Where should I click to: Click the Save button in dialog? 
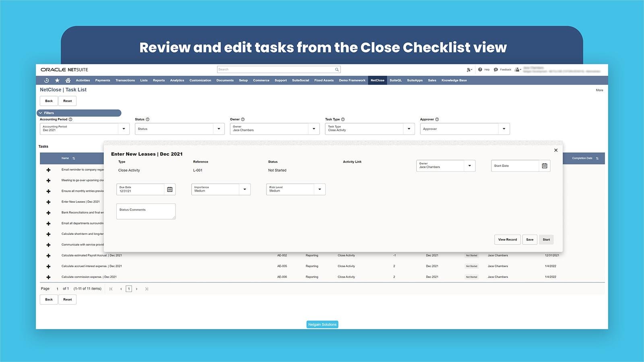click(530, 240)
